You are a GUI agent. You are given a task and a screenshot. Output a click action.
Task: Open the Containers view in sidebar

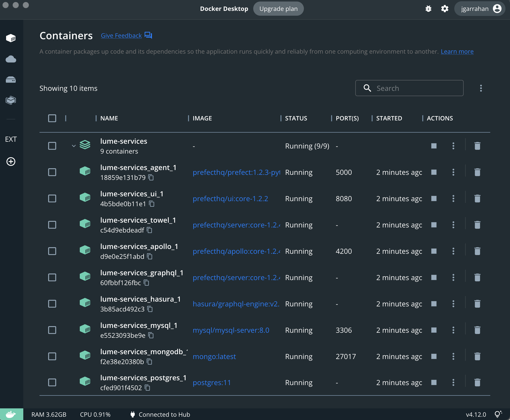click(x=11, y=38)
